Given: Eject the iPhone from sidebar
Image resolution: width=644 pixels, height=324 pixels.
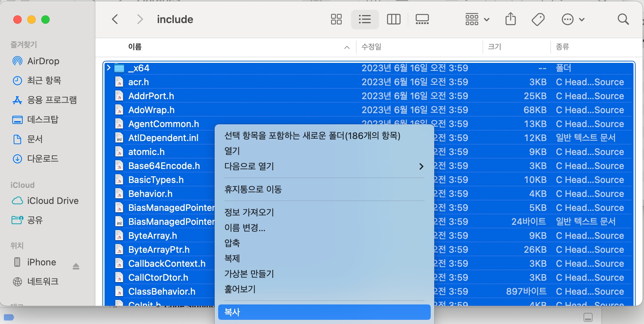Looking at the screenshot, I should (x=76, y=267).
